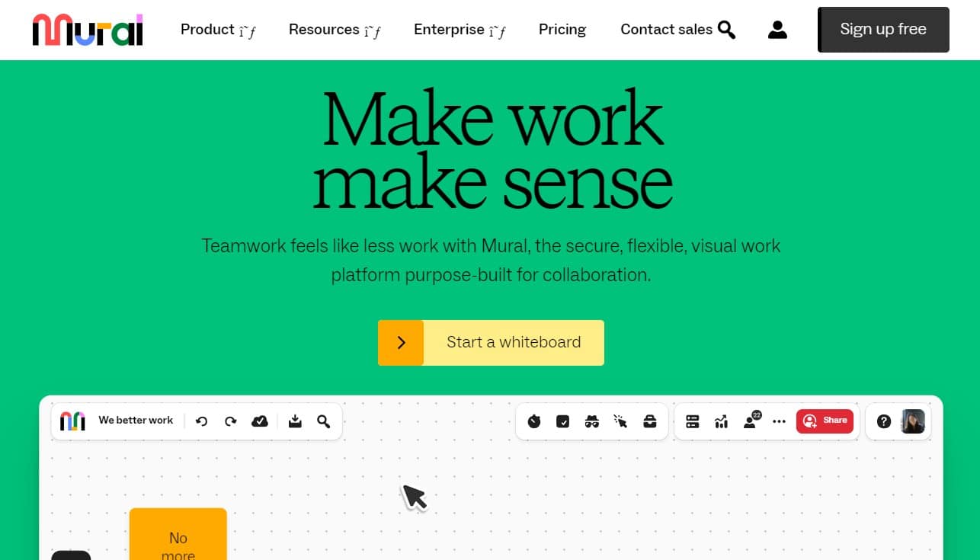Click the user avatar photo thumbnail
Viewport: 980px width, 560px height.
pyautogui.click(x=913, y=421)
